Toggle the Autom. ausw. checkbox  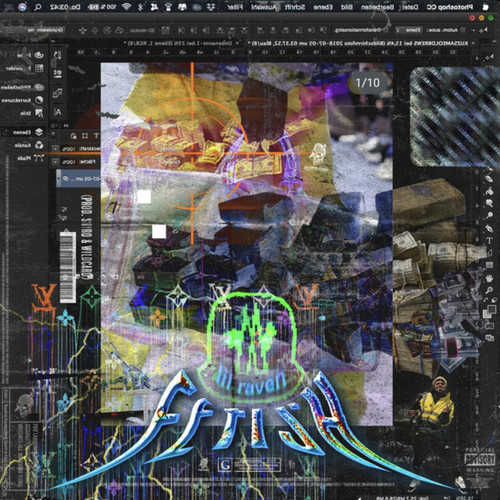point(463,30)
